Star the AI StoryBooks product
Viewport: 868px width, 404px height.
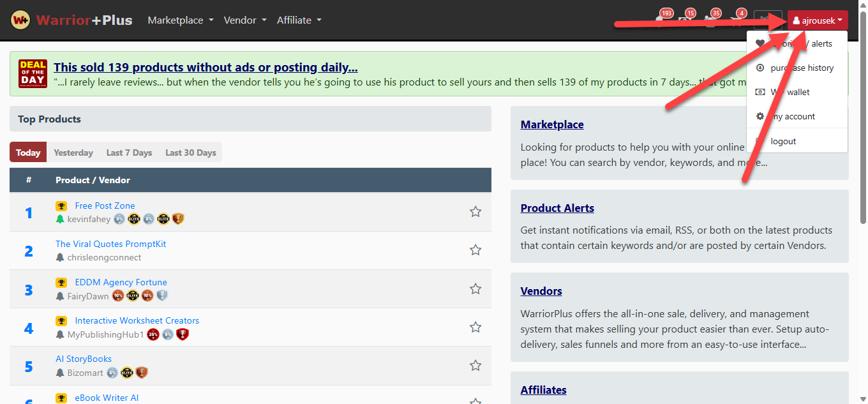(475, 366)
